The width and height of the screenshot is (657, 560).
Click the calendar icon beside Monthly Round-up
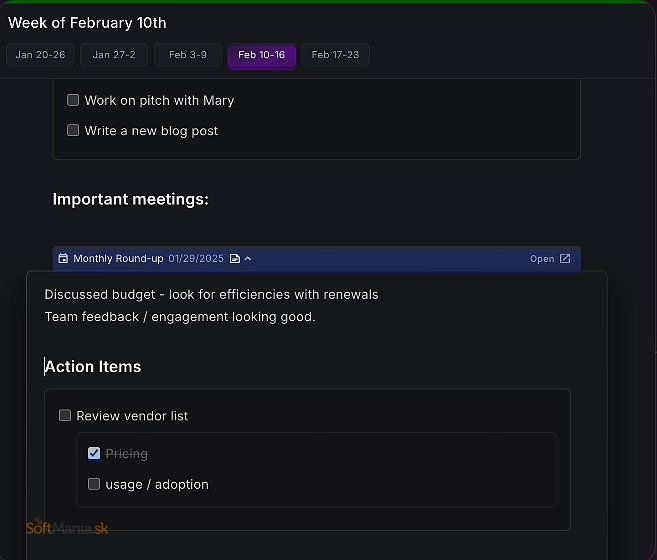[63, 258]
